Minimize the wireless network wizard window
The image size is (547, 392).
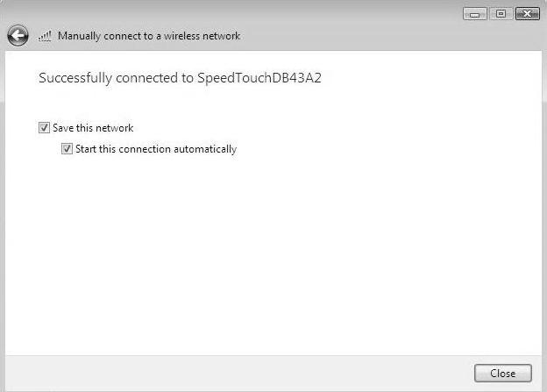[475, 14]
